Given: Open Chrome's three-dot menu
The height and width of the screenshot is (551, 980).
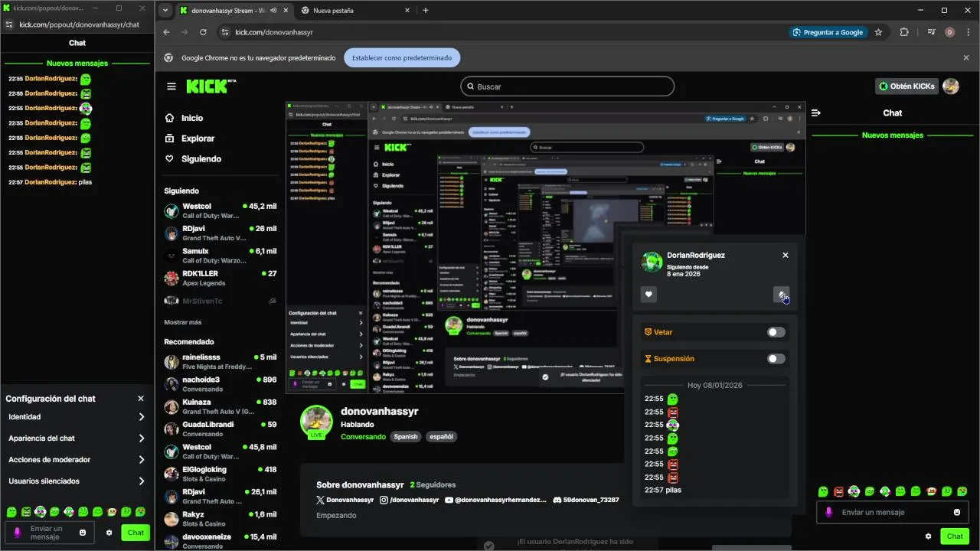Looking at the screenshot, I should pos(967,32).
